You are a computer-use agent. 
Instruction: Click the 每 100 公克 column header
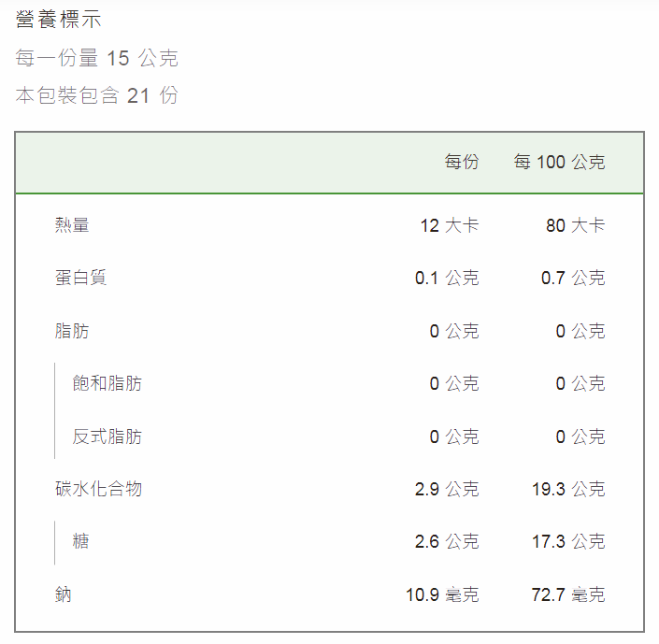click(x=559, y=162)
